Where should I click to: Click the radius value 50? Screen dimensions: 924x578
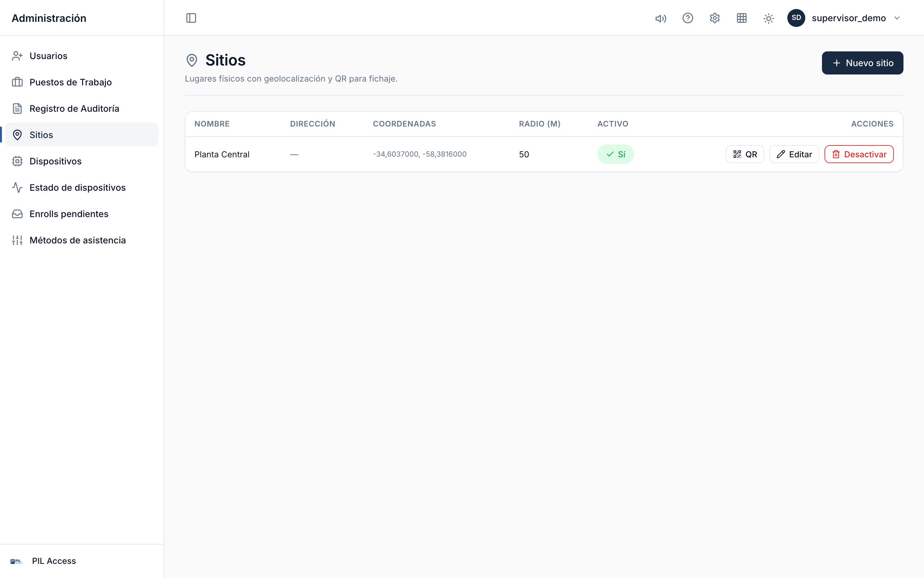point(524,154)
